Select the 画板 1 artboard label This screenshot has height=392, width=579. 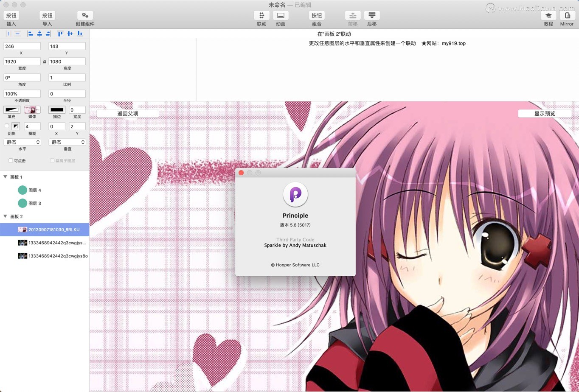tap(16, 177)
